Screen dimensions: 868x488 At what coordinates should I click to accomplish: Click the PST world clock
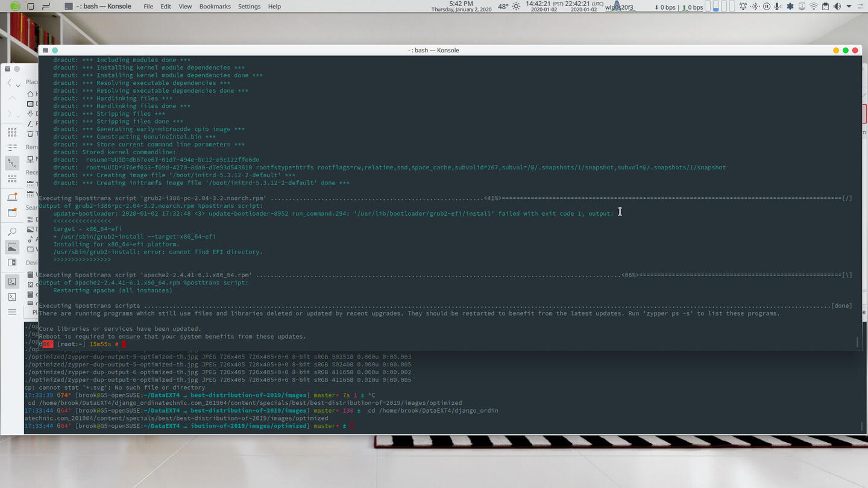545,7
